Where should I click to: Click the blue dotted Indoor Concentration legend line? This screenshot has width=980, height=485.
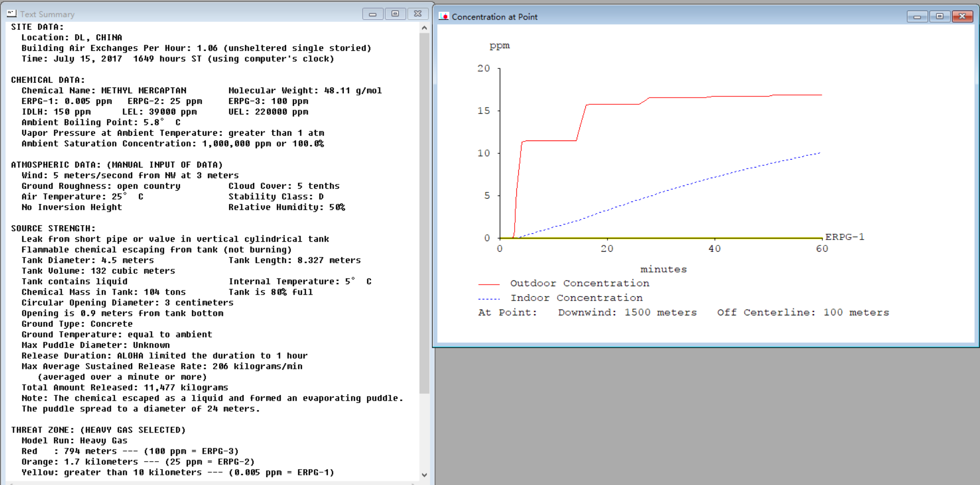coord(489,299)
